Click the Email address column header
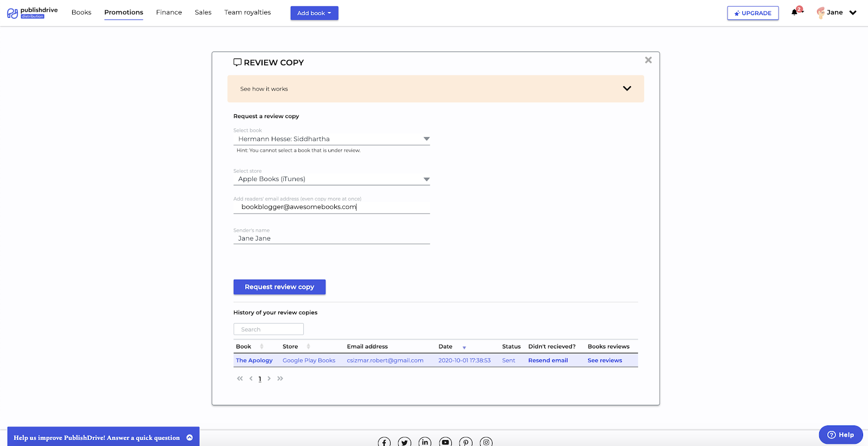 coord(367,346)
